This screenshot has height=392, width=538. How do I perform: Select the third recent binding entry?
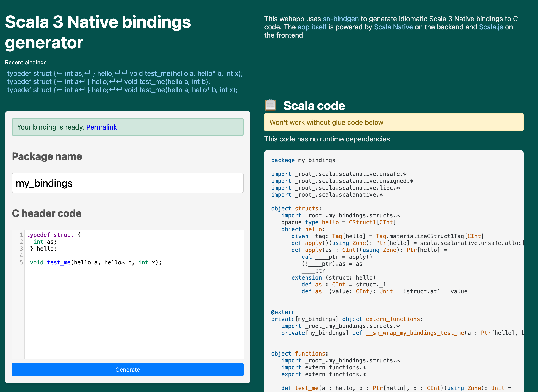point(122,90)
